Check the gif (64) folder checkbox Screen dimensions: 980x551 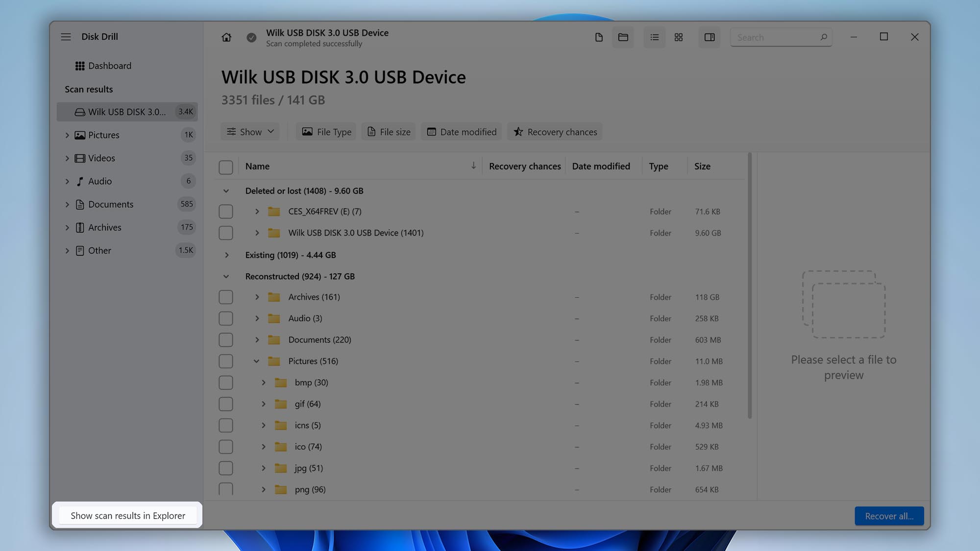point(226,405)
